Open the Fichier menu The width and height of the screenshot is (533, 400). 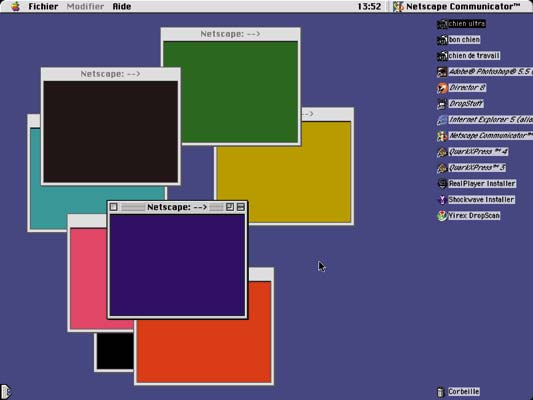pos(43,6)
